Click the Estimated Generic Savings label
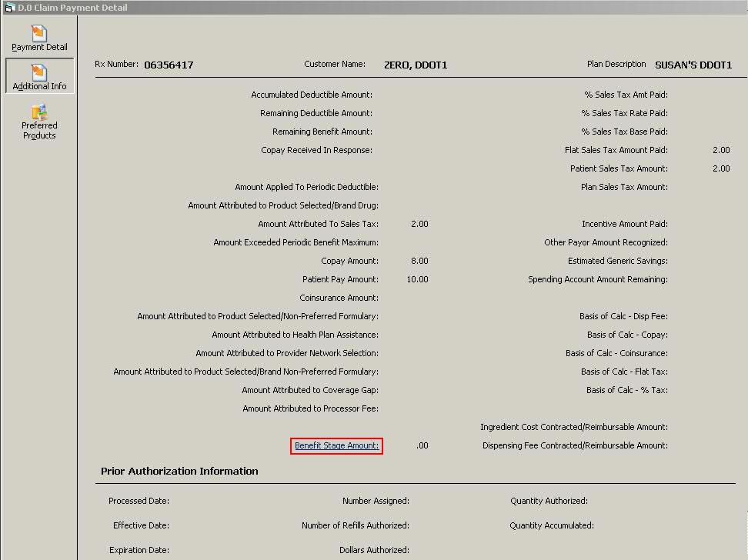The image size is (748, 560). (618, 261)
